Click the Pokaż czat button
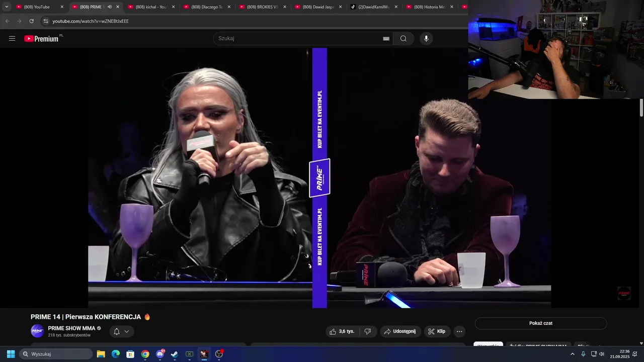644x362 pixels. point(541,323)
